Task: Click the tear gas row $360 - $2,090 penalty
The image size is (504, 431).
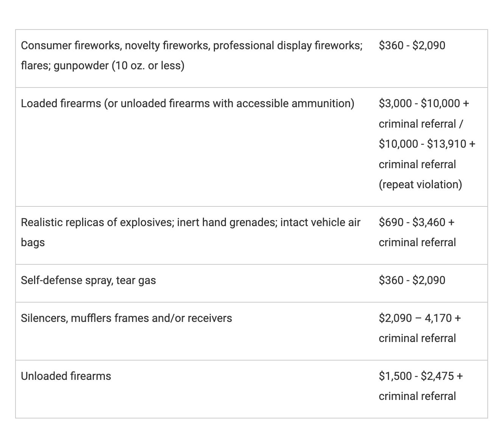Action: tap(412, 280)
